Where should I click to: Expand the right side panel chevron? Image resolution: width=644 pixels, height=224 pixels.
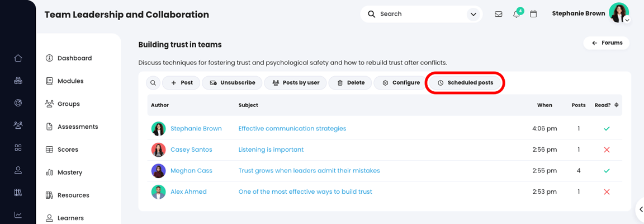[641, 209]
